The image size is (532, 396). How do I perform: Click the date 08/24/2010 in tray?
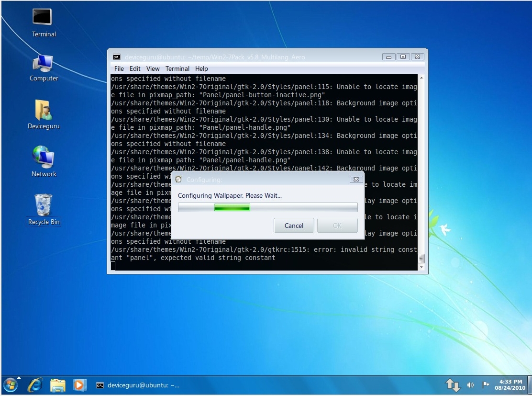[x=510, y=388]
